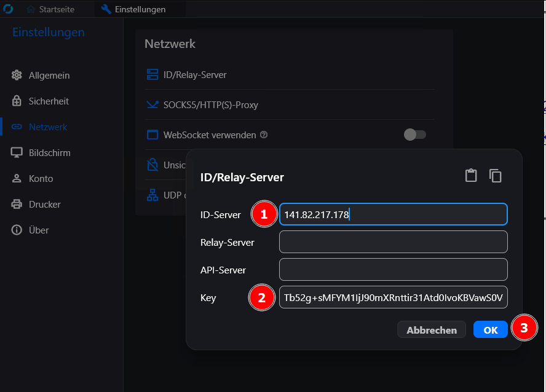Click the Einstellungen sidebar heading
This screenshot has width=546, height=392.
pos(49,32)
